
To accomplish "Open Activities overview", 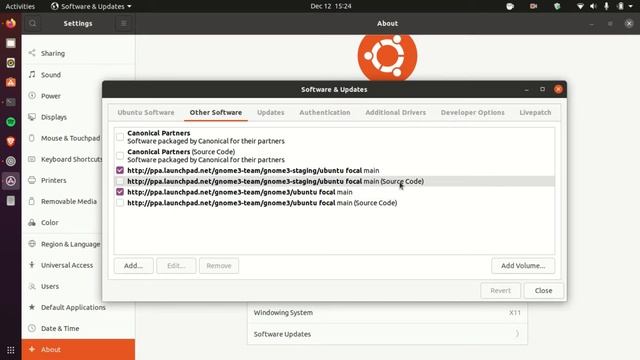I will click(20, 6).
